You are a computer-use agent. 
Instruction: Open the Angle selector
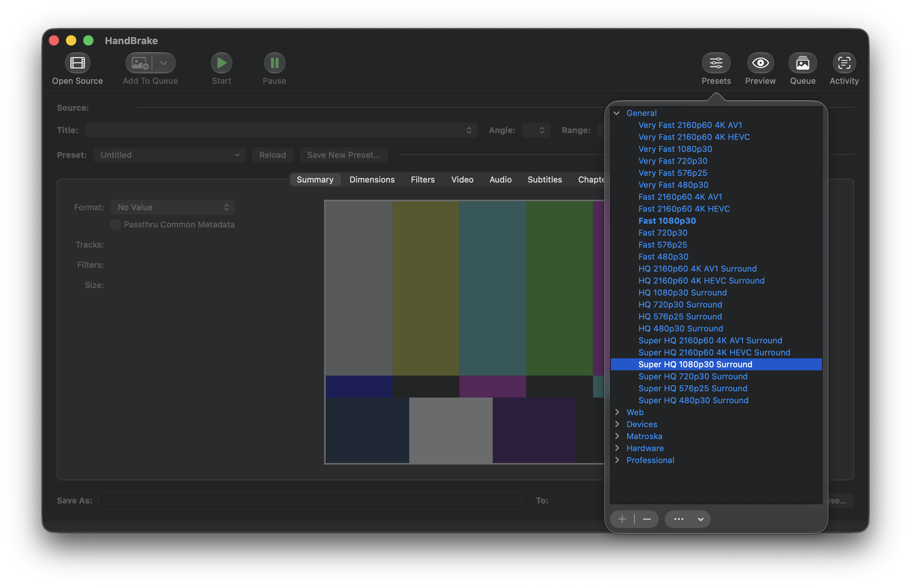[x=536, y=130]
